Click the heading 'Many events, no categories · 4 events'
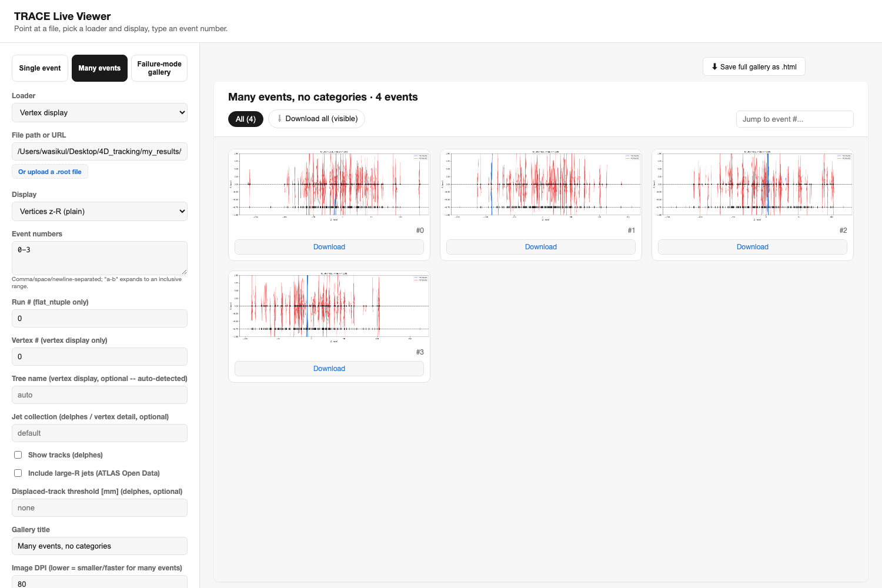 coord(323,97)
